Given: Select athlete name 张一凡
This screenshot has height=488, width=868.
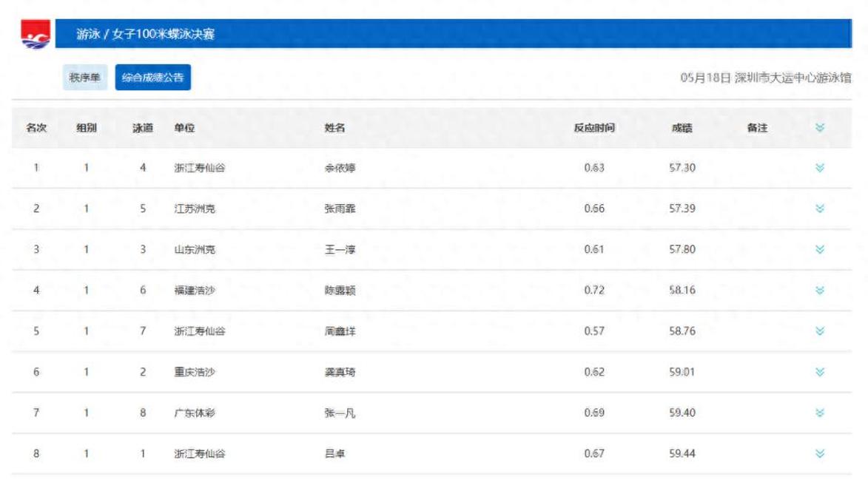Looking at the screenshot, I should tap(340, 413).
